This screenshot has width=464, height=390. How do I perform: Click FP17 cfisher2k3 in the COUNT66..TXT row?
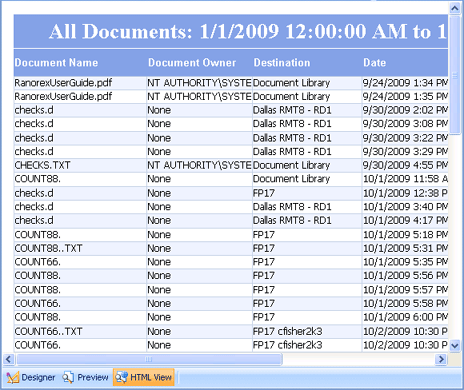pyautogui.click(x=288, y=331)
